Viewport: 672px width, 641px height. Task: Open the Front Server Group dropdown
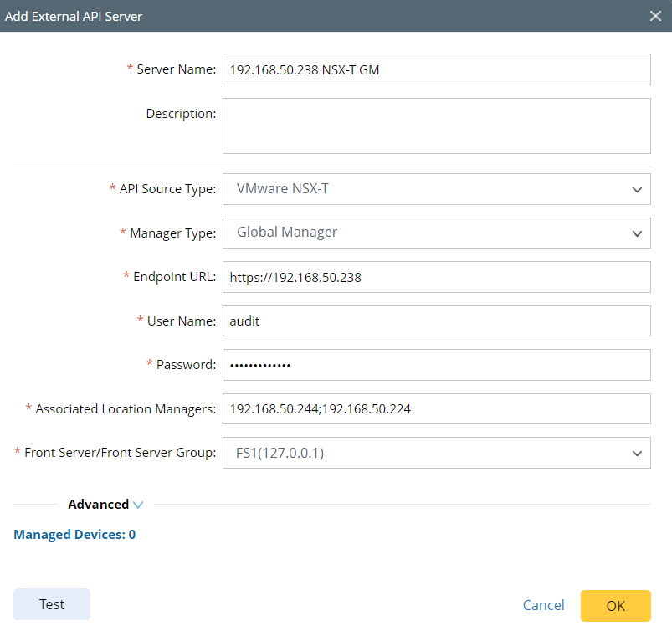(435, 453)
